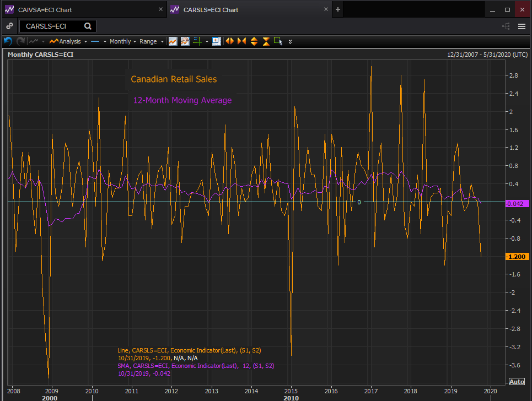Close the CAIVSA=ECI Chart tab
This screenshot has width=532, height=401.
160,9
